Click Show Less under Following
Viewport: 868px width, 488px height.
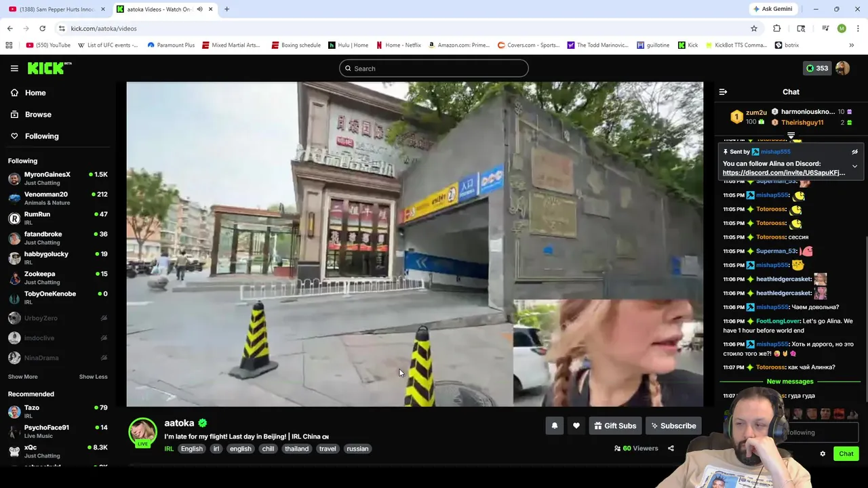click(93, 377)
